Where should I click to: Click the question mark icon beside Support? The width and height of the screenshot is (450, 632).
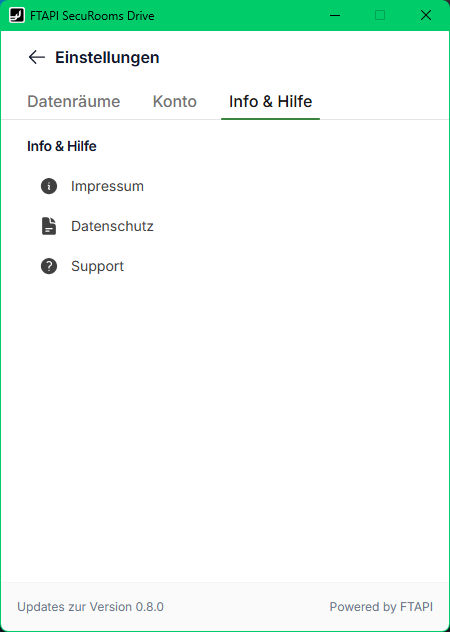[x=49, y=266]
